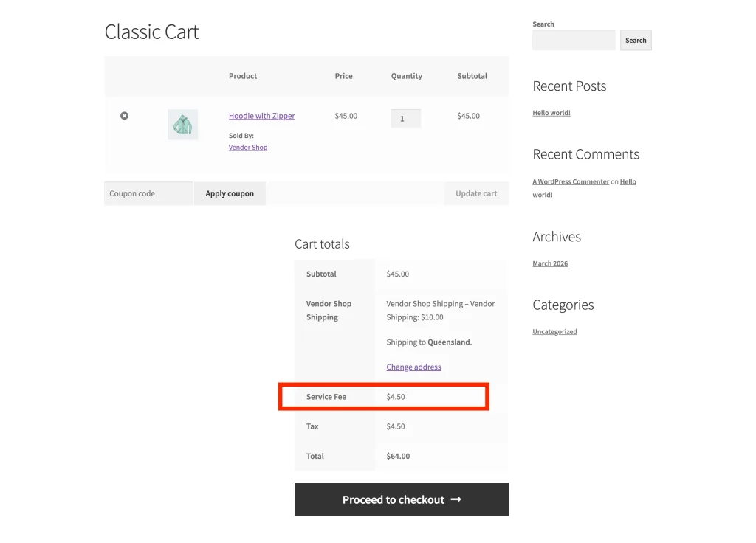
Task: Select the $64.00 total amount
Action: pyautogui.click(x=398, y=456)
